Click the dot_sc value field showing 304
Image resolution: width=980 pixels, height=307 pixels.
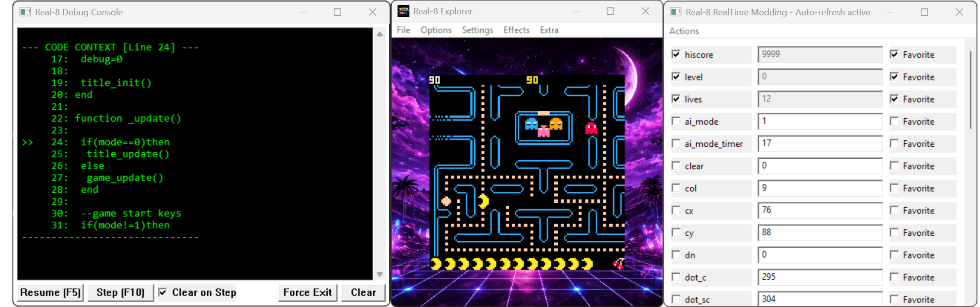pyautogui.click(x=820, y=299)
